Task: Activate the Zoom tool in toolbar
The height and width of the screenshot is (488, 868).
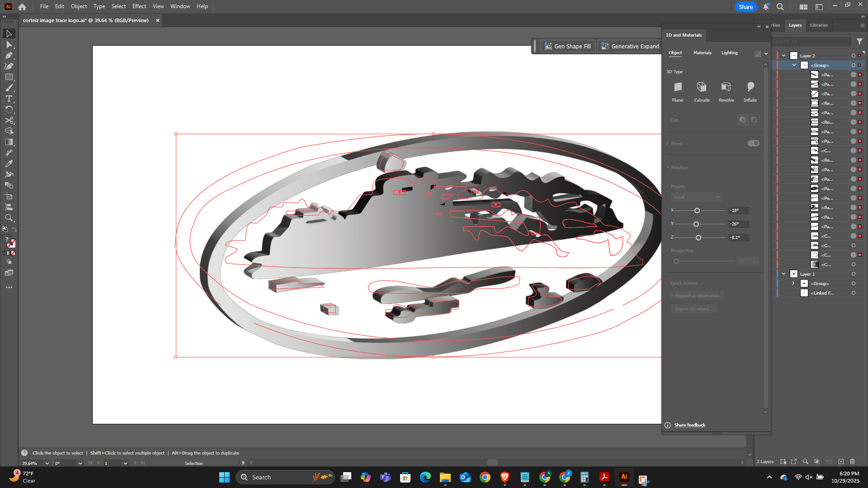Action: click(9, 218)
